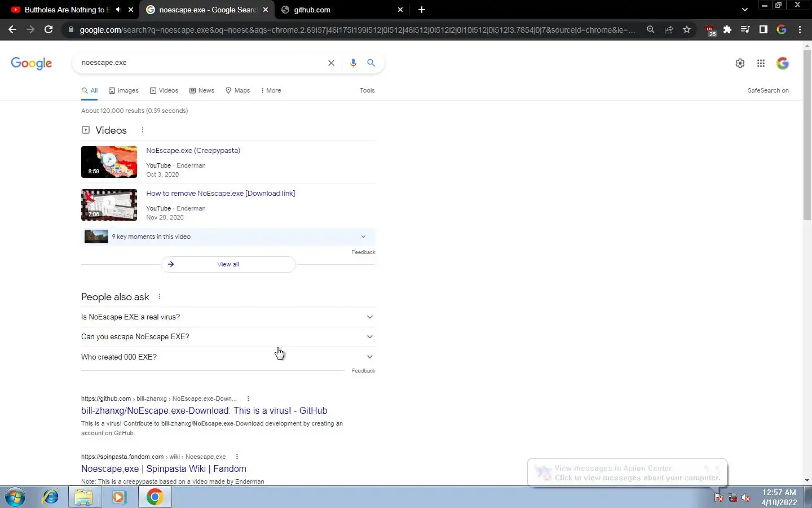The height and width of the screenshot is (508, 812).
Task: Open three-dot menu for the GitHub result
Action: click(248, 398)
